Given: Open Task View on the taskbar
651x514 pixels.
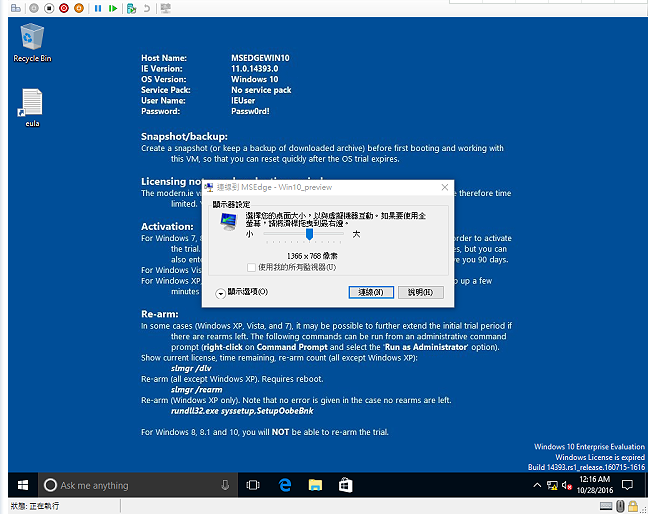Looking at the screenshot, I should point(253,485).
